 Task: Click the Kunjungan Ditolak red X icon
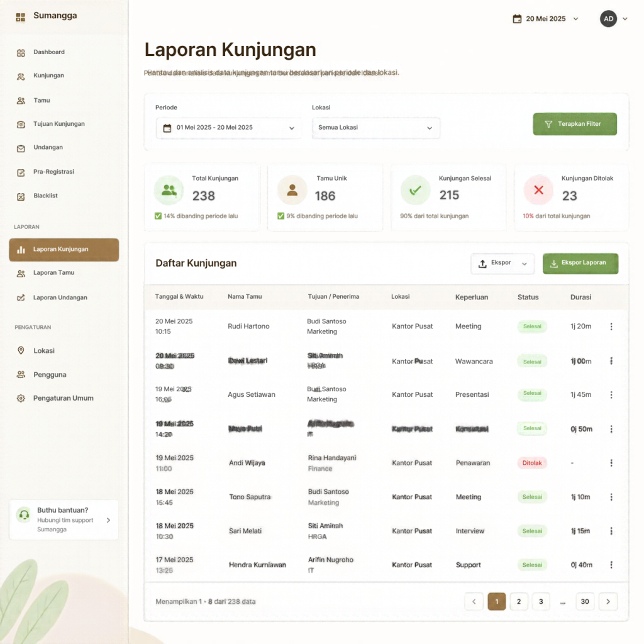click(538, 190)
